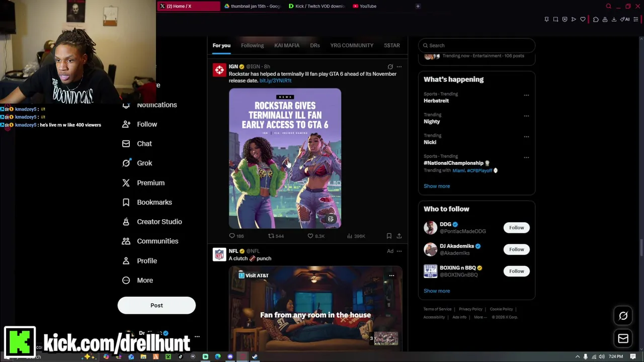Click the Grok explain icon on IGN post

pyautogui.click(x=390, y=66)
